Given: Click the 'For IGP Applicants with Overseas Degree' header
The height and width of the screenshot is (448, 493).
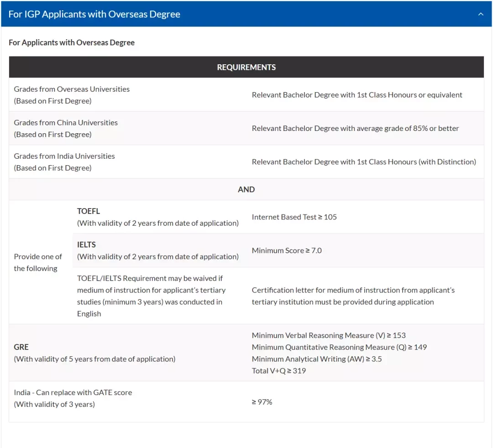Looking at the screenshot, I should click(x=246, y=14).
